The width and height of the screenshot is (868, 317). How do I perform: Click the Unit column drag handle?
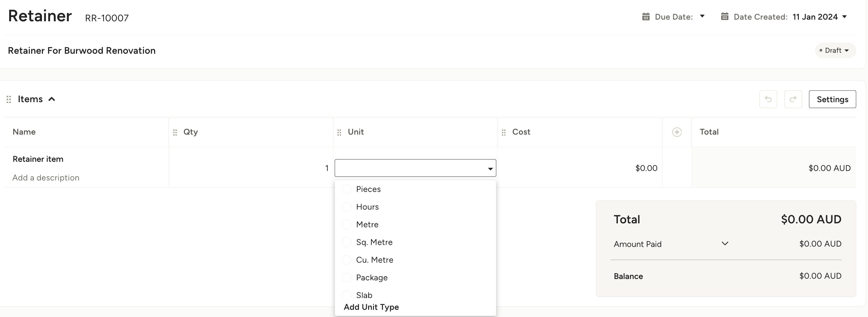click(x=339, y=133)
